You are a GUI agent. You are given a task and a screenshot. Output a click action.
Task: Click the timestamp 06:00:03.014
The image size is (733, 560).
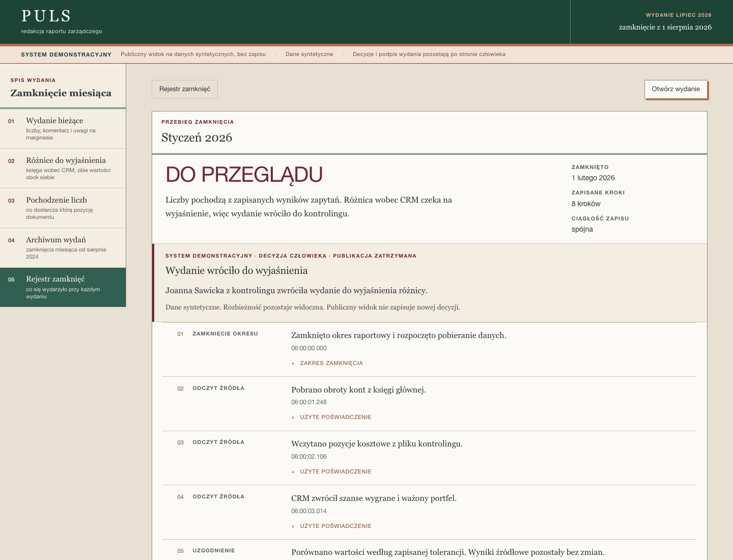(x=309, y=511)
